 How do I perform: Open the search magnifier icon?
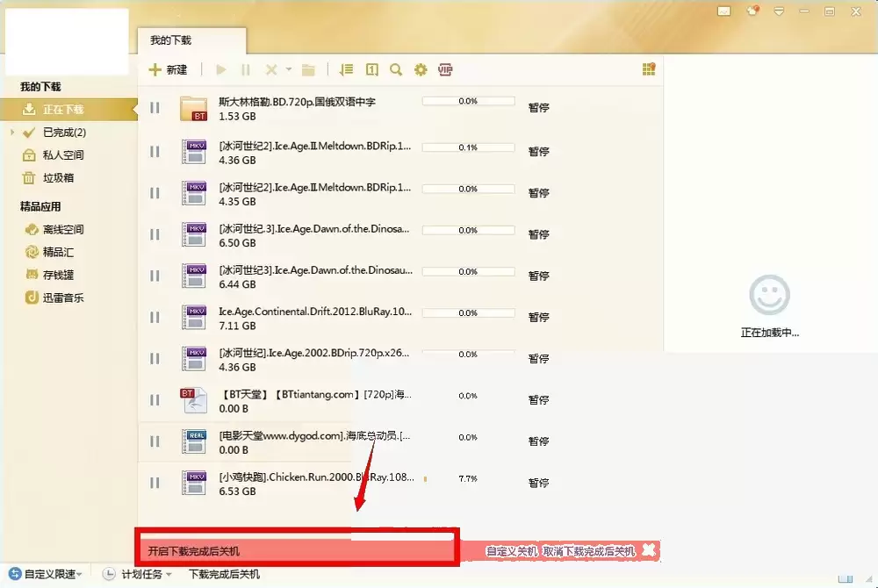click(x=396, y=70)
